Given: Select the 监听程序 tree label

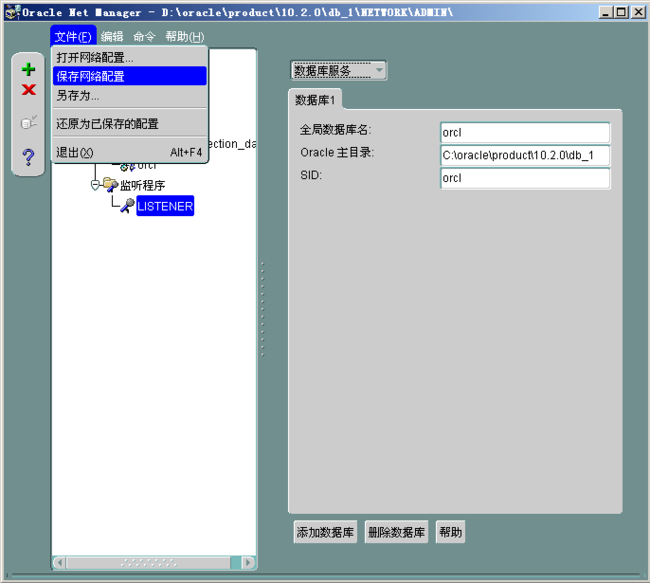Looking at the screenshot, I should pos(143,185).
